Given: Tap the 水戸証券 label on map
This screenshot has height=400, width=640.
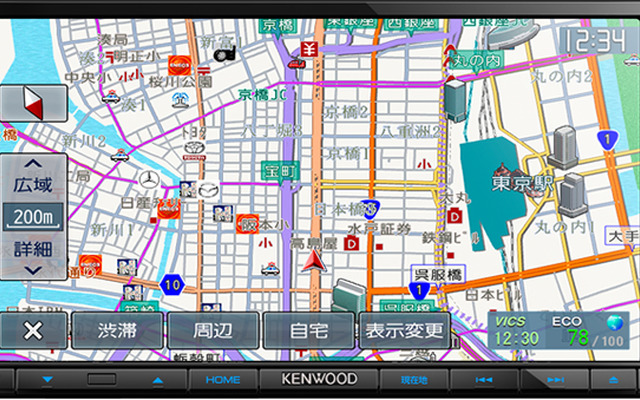Looking at the screenshot, I should (379, 229).
